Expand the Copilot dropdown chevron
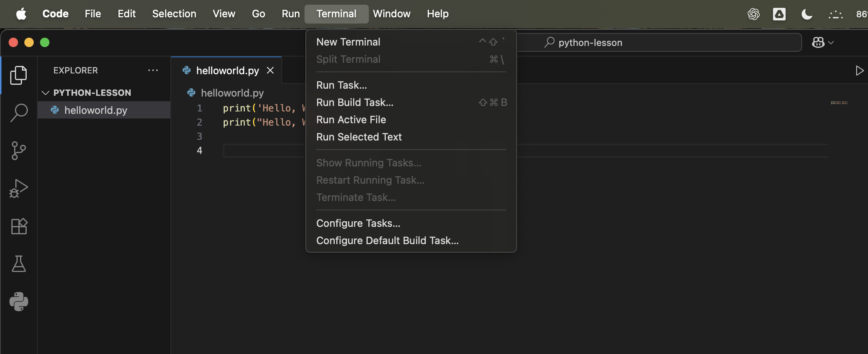The height and width of the screenshot is (354, 868). (x=831, y=42)
